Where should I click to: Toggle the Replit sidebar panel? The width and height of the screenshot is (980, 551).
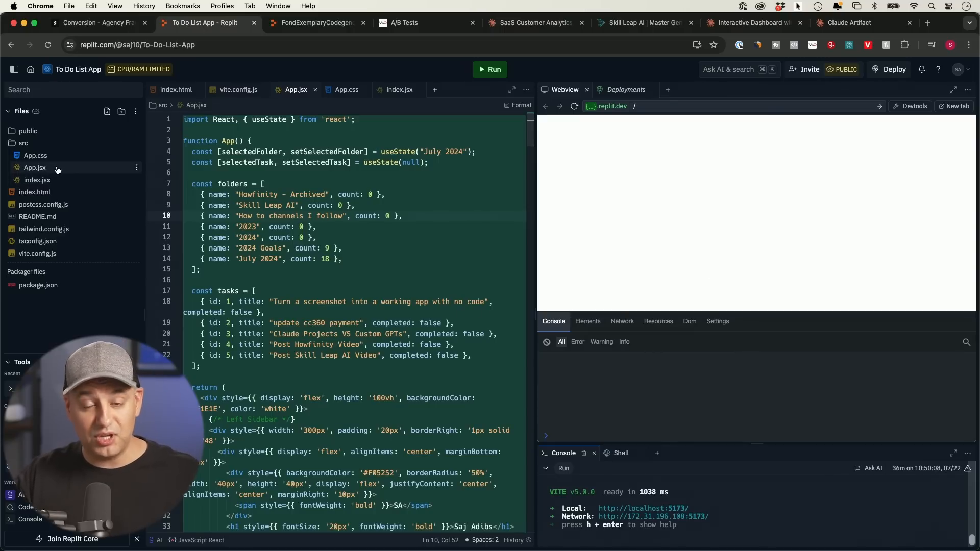coord(14,69)
